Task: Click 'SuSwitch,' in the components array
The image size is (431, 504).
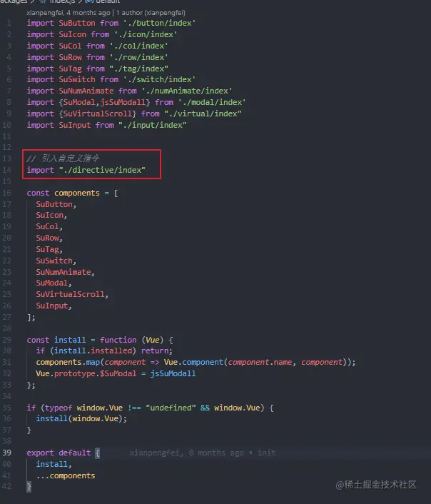Action: pyautogui.click(x=56, y=261)
